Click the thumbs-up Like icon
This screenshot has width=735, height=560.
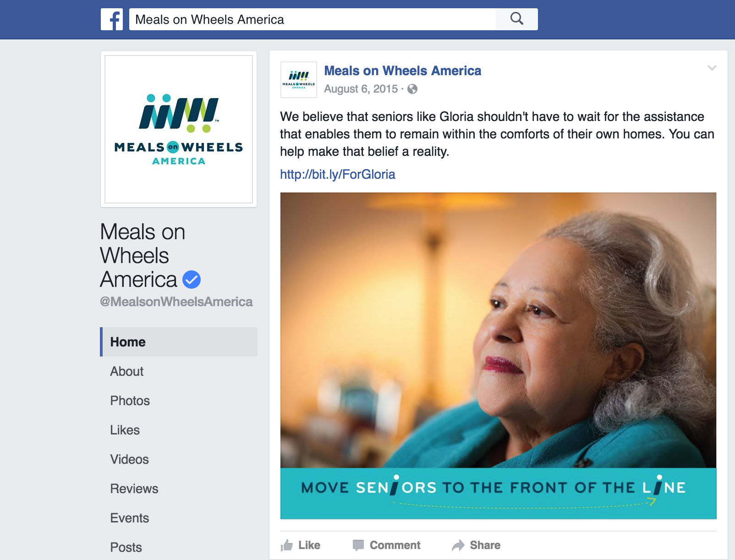click(x=287, y=545)
